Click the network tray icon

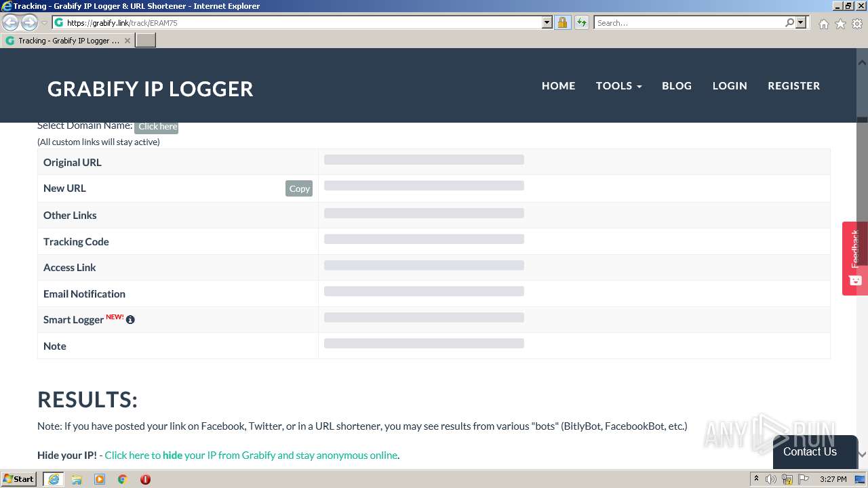point(787,479)
